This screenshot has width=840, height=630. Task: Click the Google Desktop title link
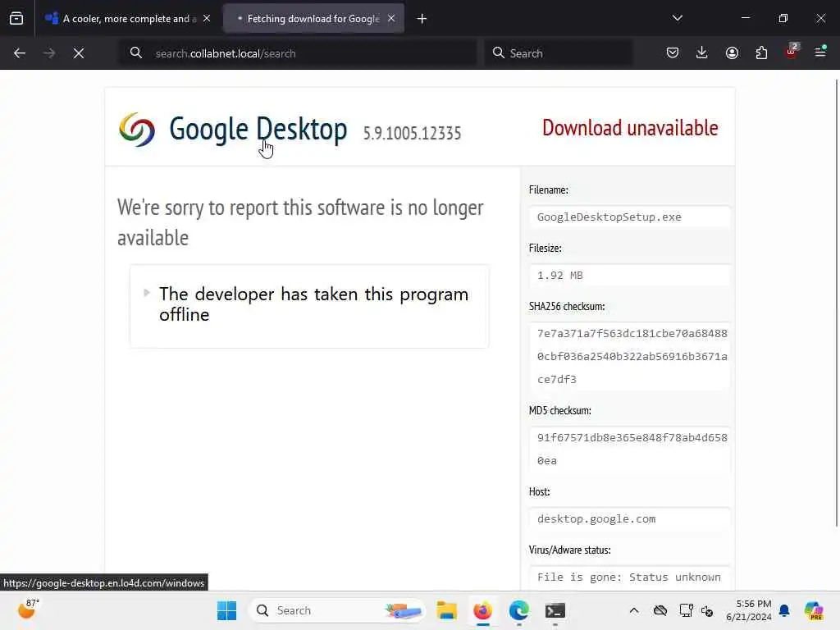(x=258, y=129)
